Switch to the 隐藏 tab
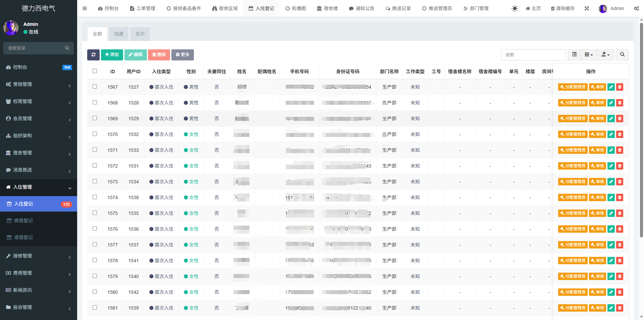Screen dimensions: 644x320 119,34
